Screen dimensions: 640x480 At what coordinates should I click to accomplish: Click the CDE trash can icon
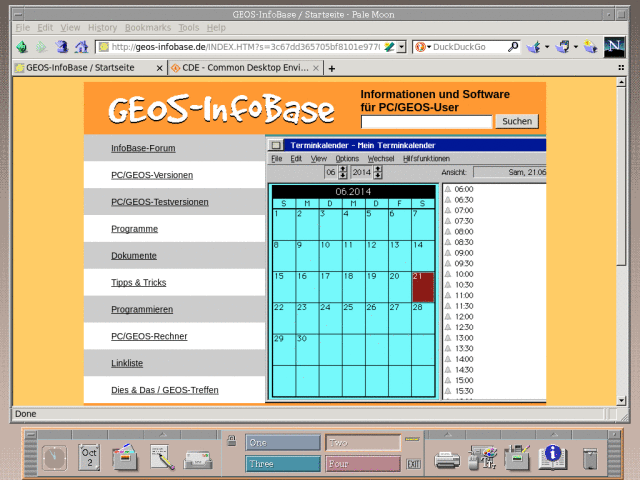click(590, 458)
